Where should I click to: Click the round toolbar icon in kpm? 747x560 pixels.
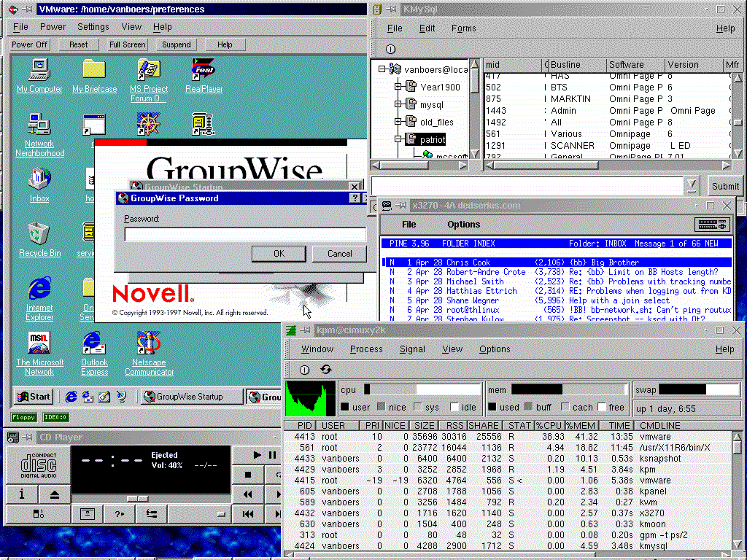(x=304, y=370)
